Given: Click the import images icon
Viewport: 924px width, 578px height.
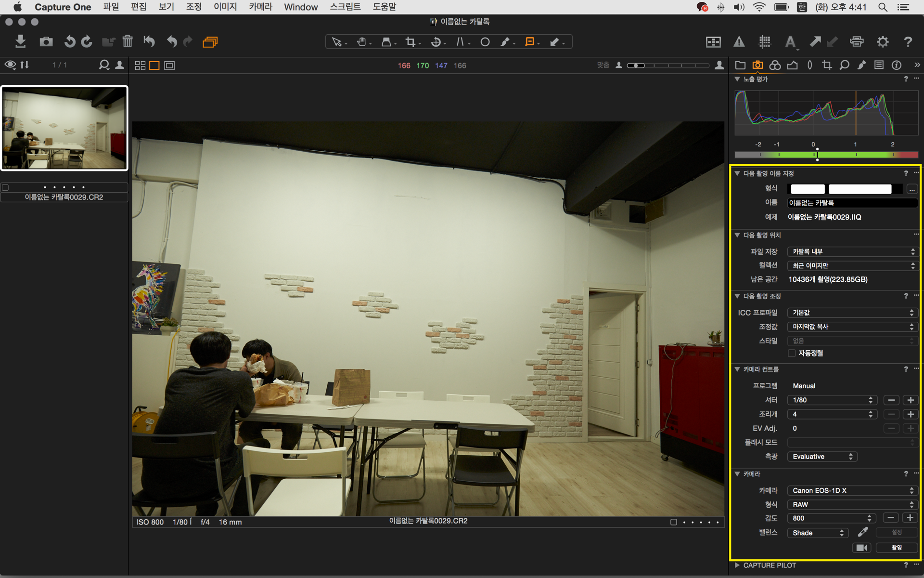Looking at the screenshot, I should 20,41.
